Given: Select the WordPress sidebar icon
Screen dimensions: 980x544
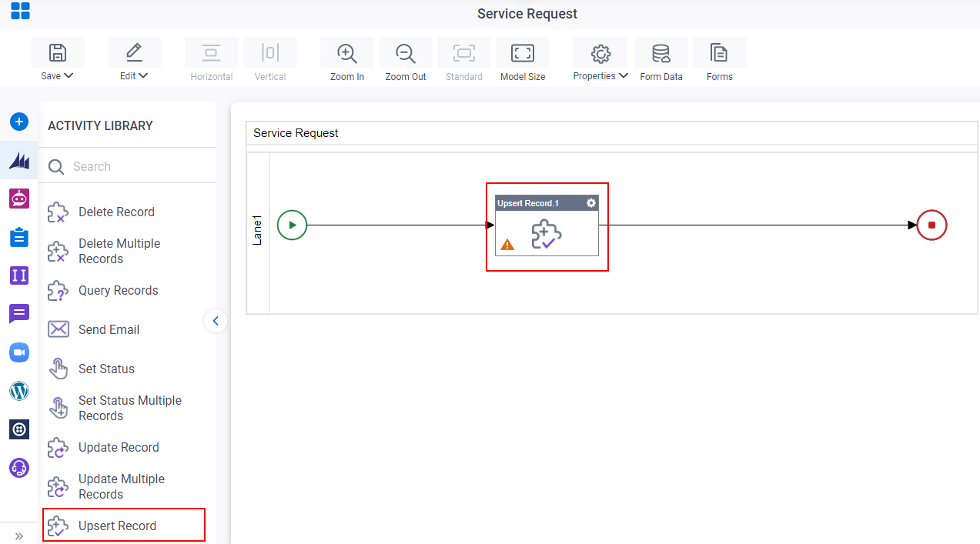Looking at the screenshot, I should 19,391.
